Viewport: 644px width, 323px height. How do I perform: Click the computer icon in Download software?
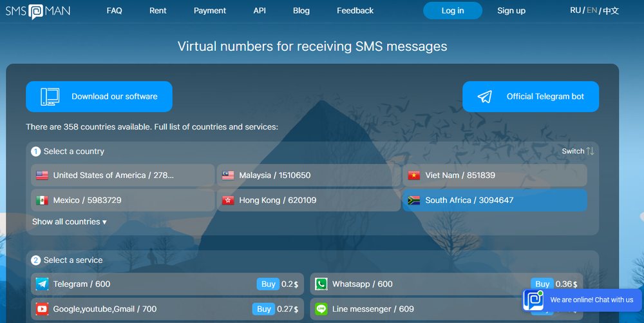point(50,97)
